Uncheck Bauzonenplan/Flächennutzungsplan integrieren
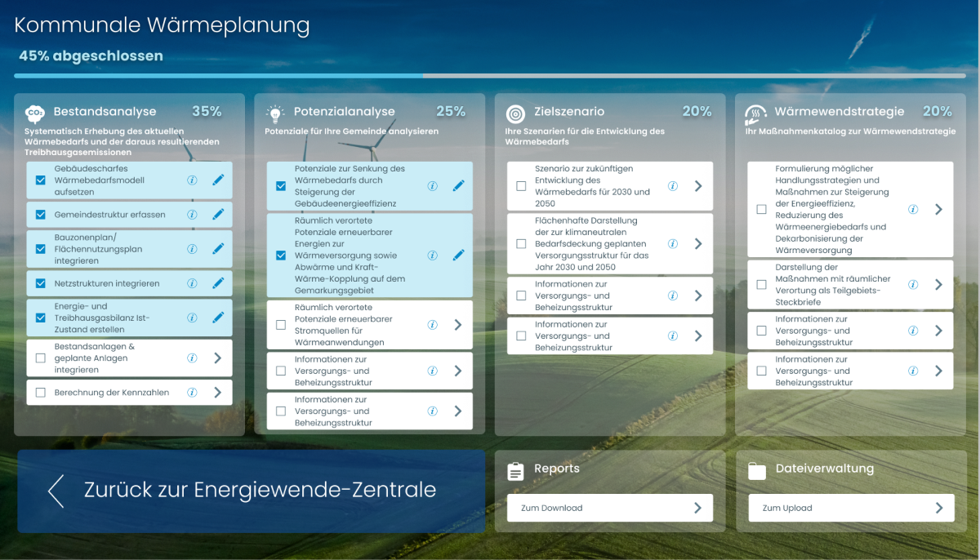 coord(41,249)
